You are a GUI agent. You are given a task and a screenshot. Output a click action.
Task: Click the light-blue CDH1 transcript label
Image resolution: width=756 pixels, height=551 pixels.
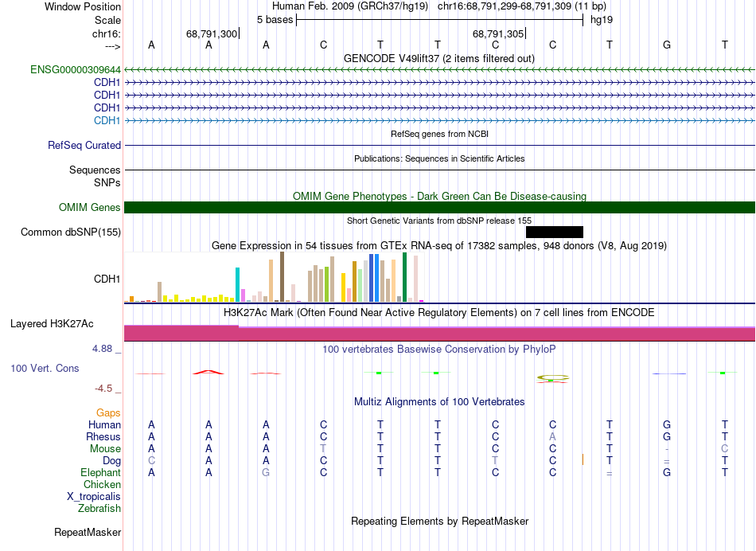pos(107,120)
